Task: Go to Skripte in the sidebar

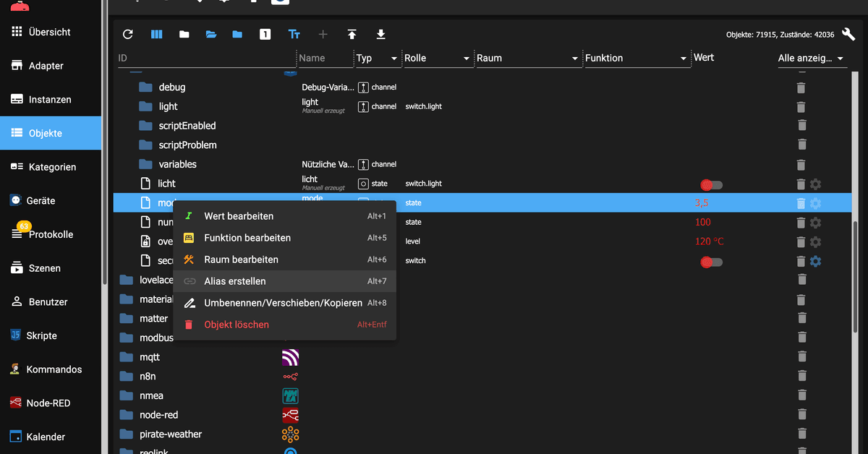Action: tap(41, 335)
